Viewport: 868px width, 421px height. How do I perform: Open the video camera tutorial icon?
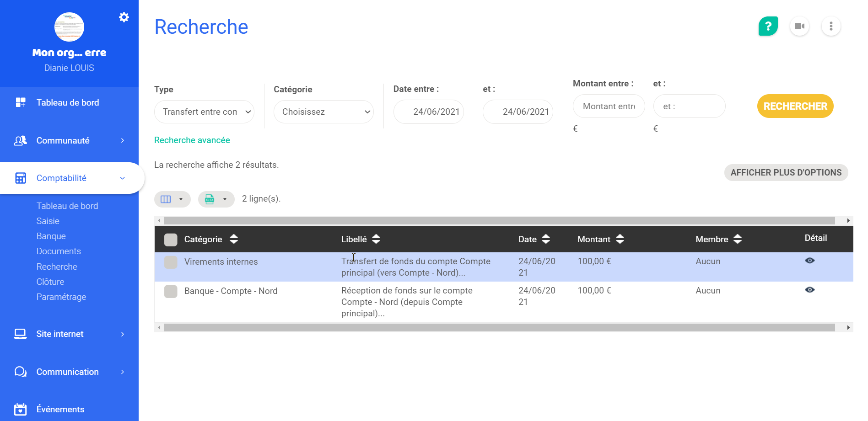click(799, 26)
